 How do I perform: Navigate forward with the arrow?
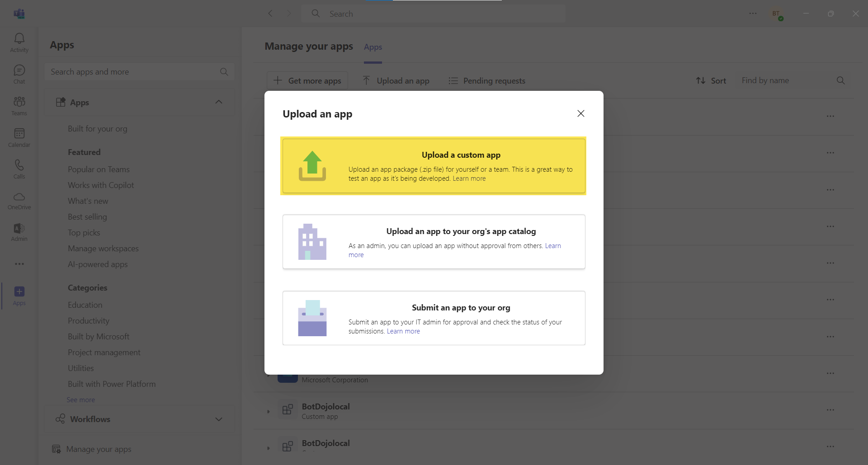[x=289, y=14]
